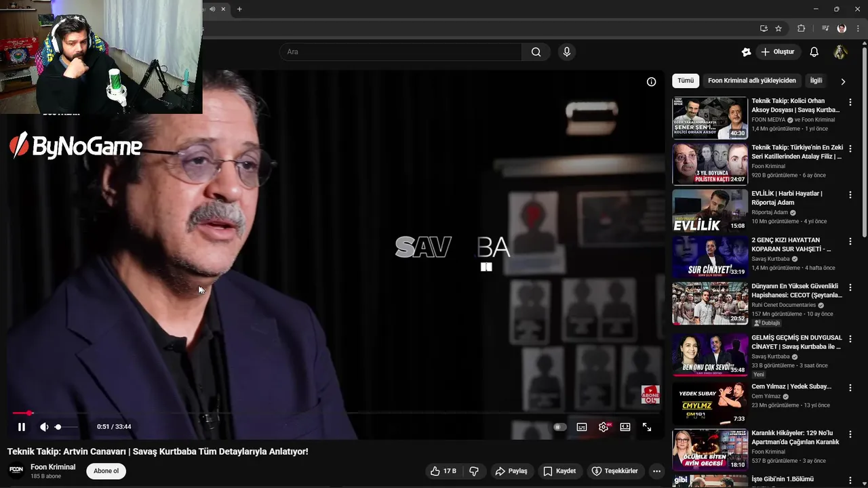This screenshot has width=868, height=488.
Task: Pause the video playback
Action: click(x=22, y=427)
